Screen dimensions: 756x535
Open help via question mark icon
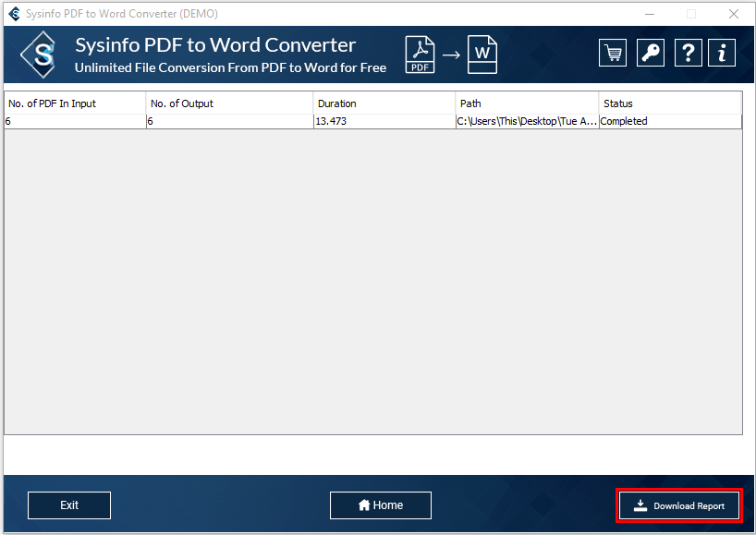[x=688, y=53]
